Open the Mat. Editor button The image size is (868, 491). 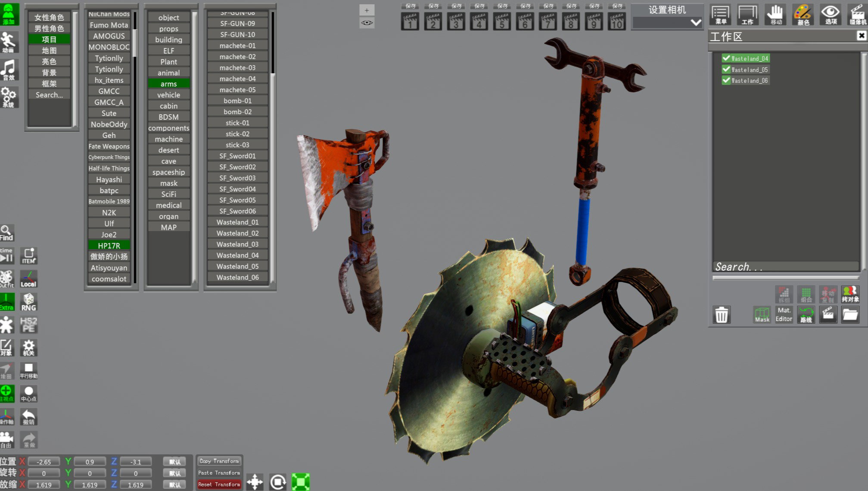click(784, 315)
